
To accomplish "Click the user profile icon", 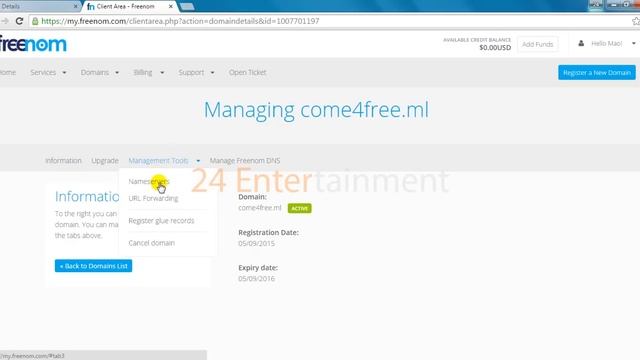I will (x=581, y=43).
